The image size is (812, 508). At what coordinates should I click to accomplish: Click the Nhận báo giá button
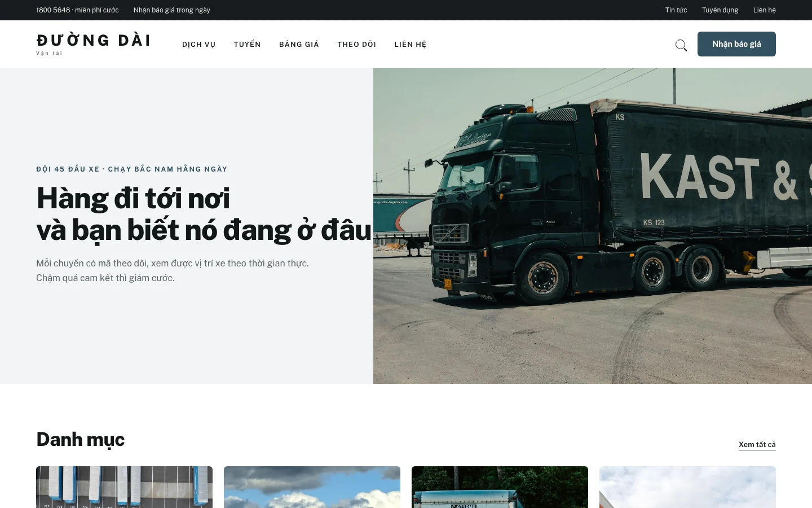pos(736,44)
